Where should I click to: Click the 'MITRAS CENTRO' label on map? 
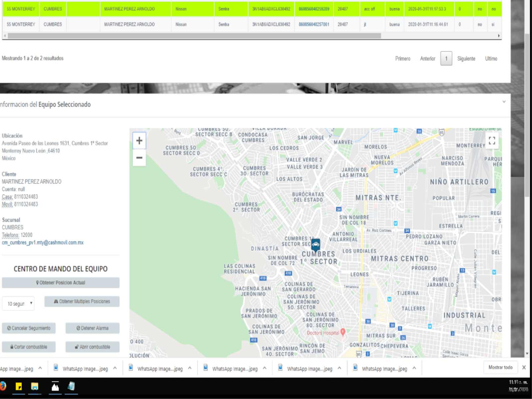(x=400, y=259)
